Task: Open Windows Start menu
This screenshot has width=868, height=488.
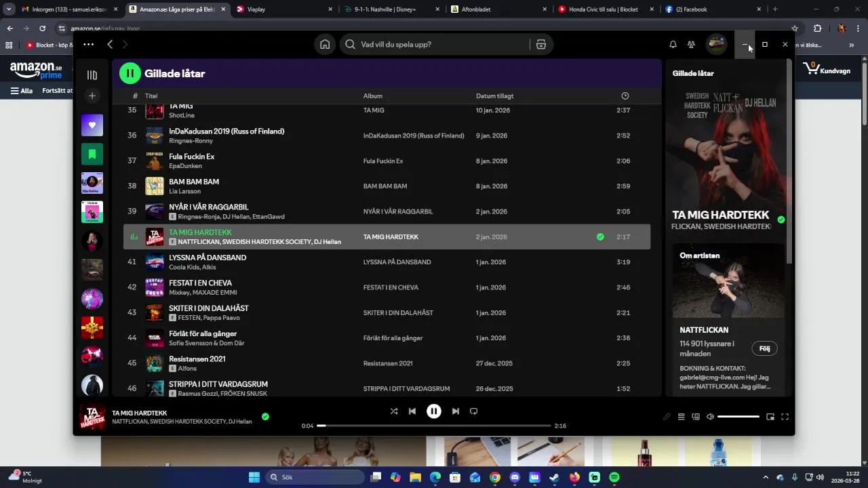Action: 254,477
